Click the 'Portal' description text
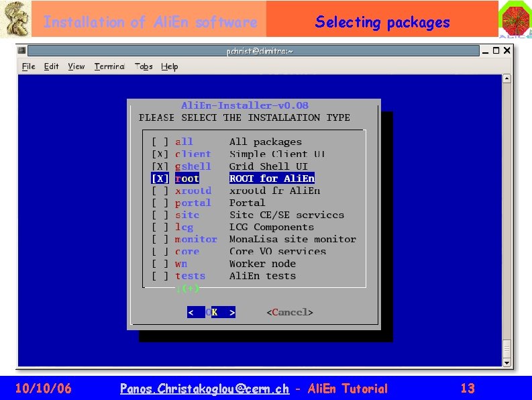532x400 pixels. tap(247, 203)
